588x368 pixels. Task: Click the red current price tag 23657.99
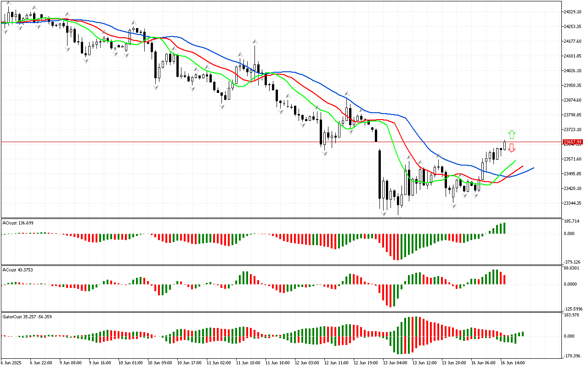coord(573,142)
